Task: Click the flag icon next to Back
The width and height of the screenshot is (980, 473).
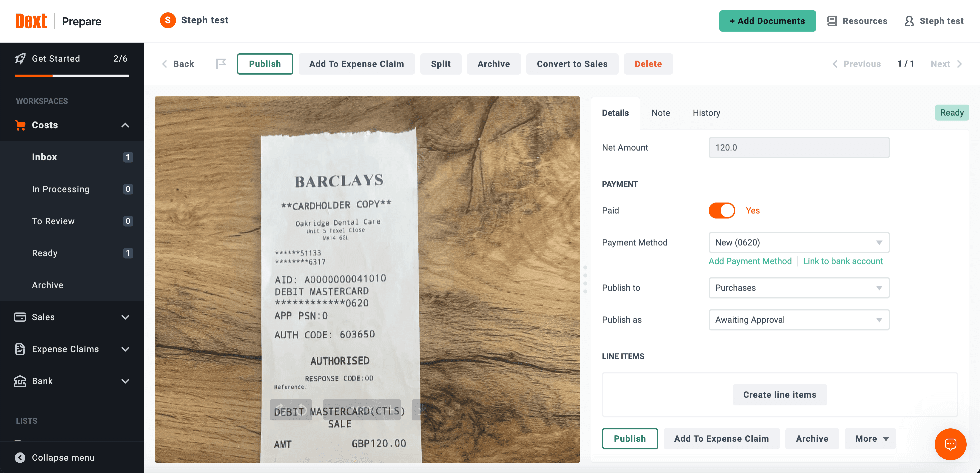Action: tap(221, 64)
